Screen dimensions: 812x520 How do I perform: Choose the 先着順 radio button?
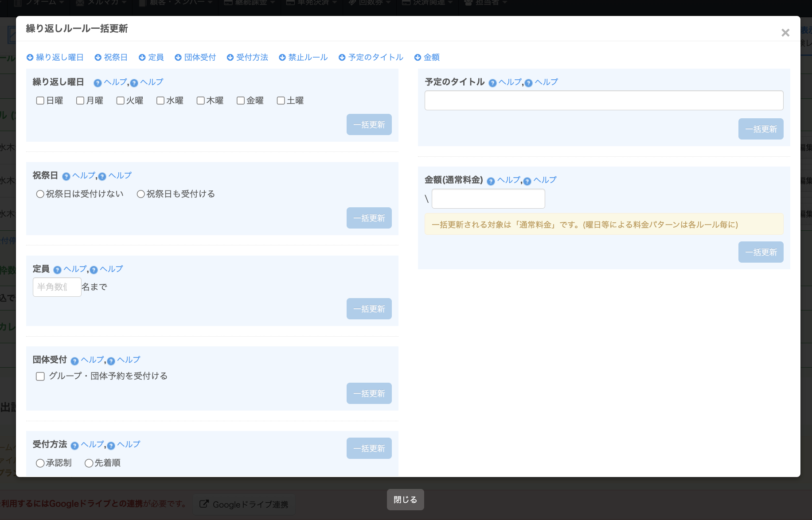[x=89, y=463]
